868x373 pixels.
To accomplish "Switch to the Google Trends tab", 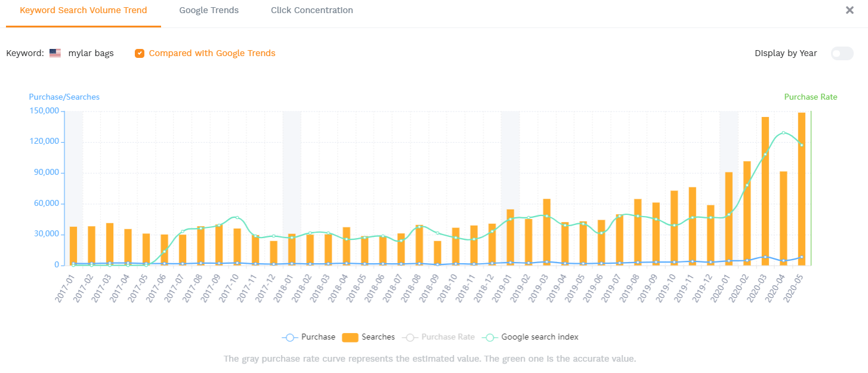I will 209,10.
